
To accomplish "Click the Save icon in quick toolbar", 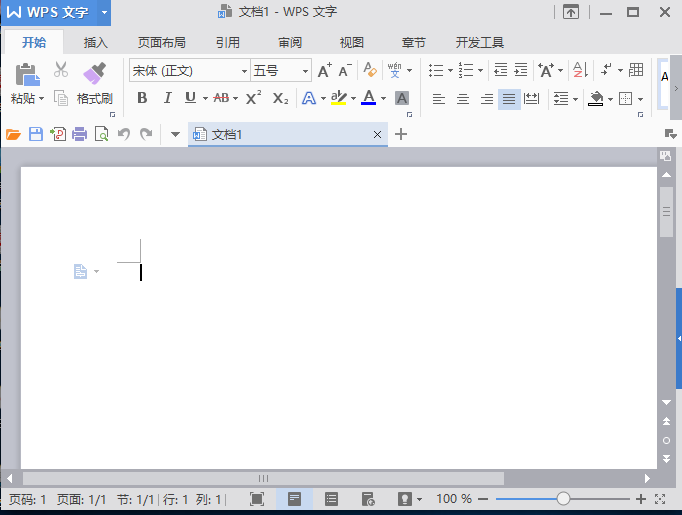I will point(36,134).
